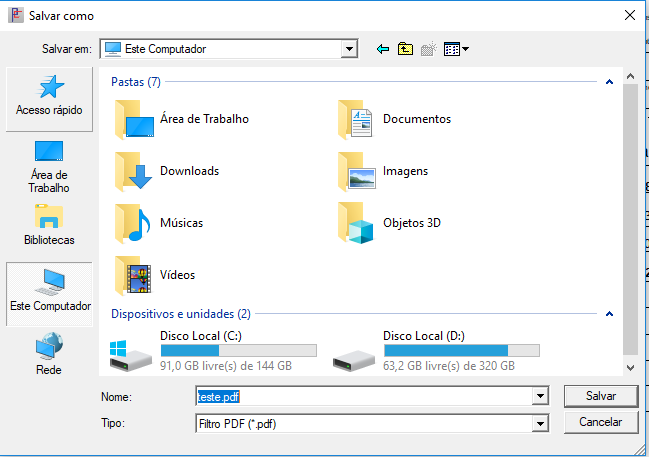Click the Downloads label text
Viewport: 649px width, 457px height.
190,171
